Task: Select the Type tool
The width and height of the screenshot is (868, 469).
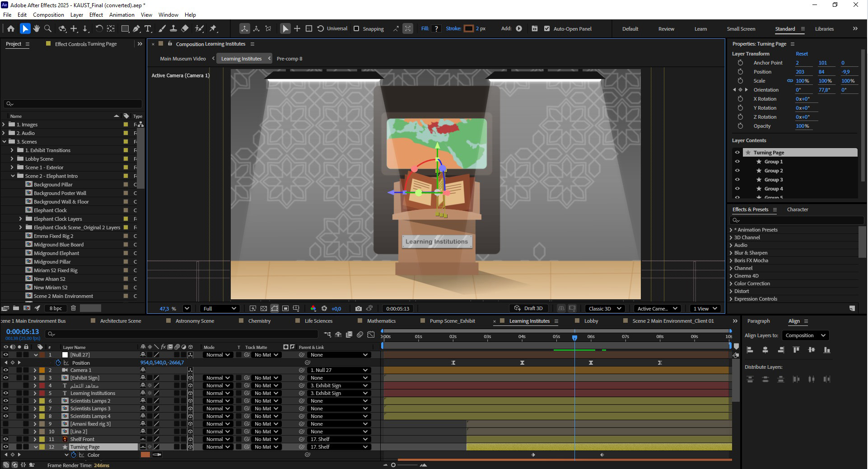Action: (148, 28)
